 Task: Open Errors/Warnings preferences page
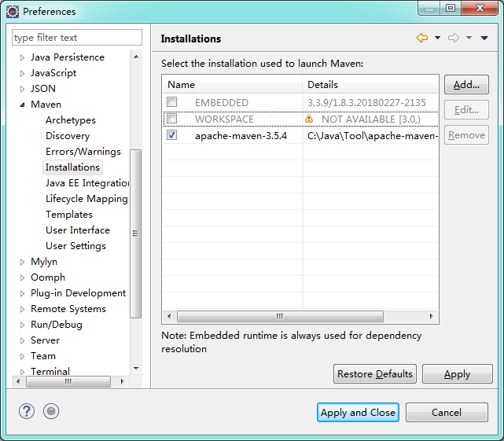pos(83,152)
